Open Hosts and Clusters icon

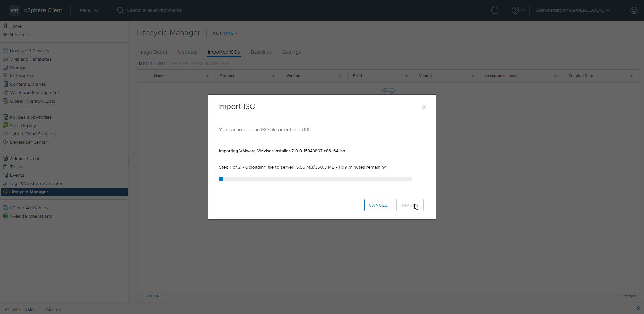point(5,51)
